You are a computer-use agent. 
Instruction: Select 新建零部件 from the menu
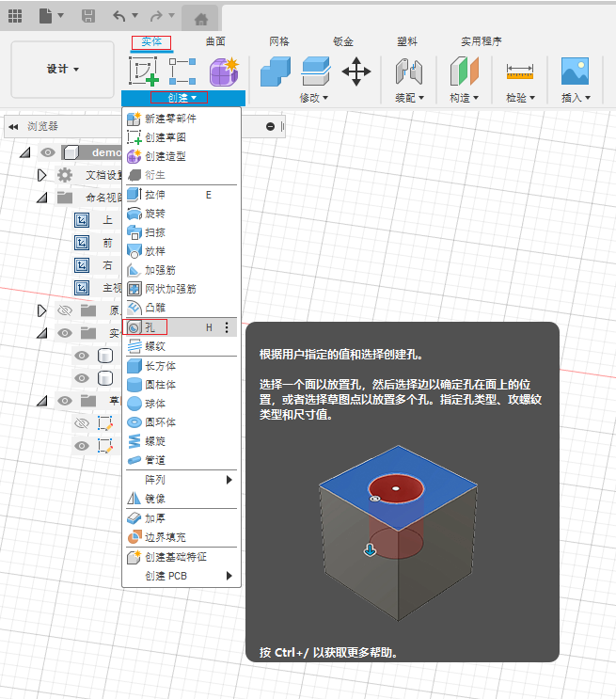pos(182,119)
